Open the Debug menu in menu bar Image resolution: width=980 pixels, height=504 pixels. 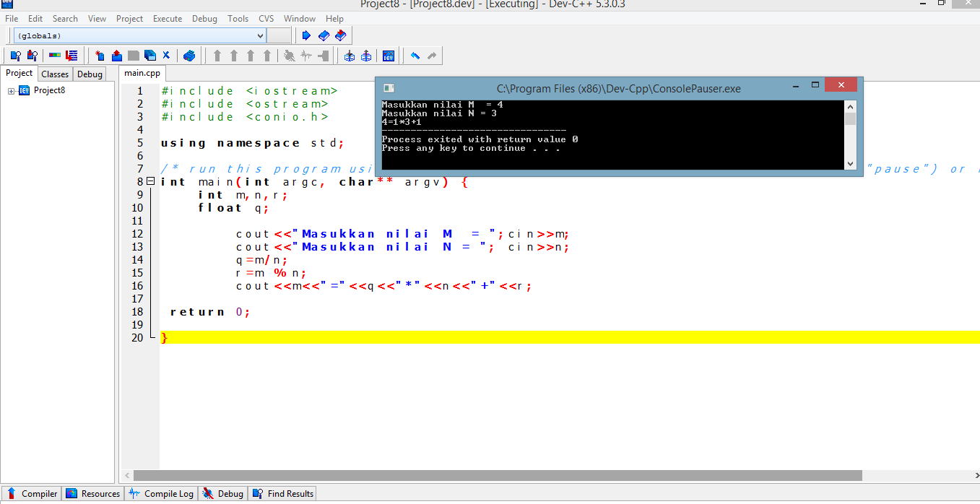pyautogui.click(x=204, y=19)
